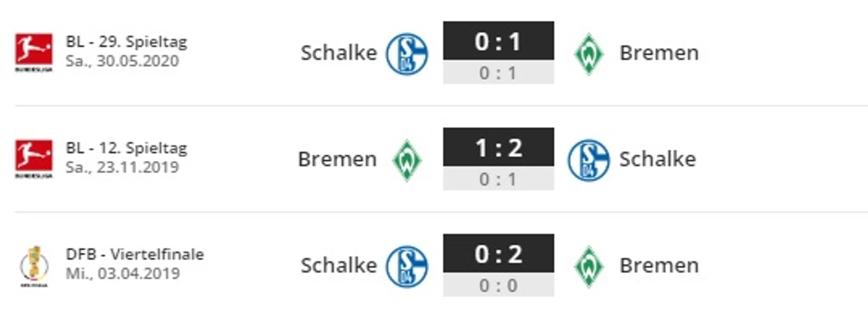
Task: Open the 1 : 2 final score box
Action: point(498,147)
